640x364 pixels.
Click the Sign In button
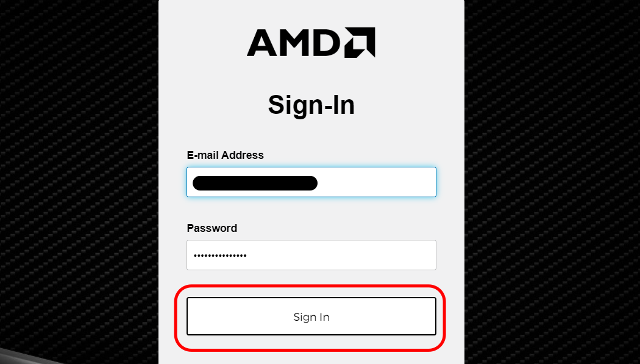311,316
